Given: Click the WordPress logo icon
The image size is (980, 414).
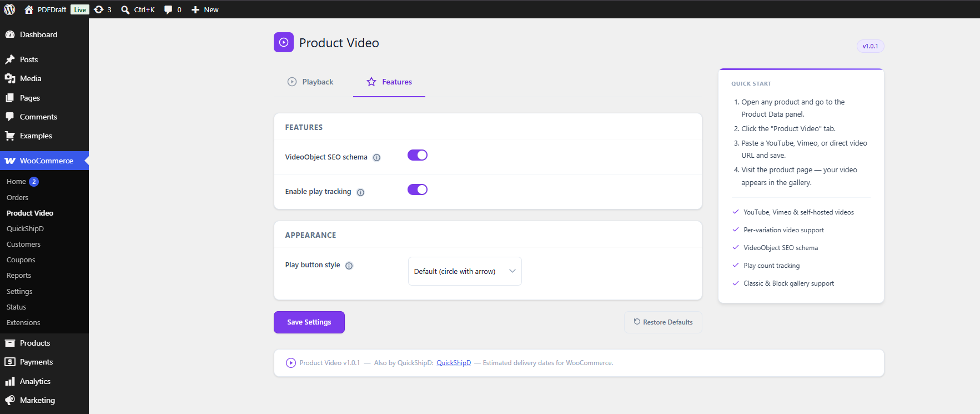Looking at the screenshot, I should 9,9.
